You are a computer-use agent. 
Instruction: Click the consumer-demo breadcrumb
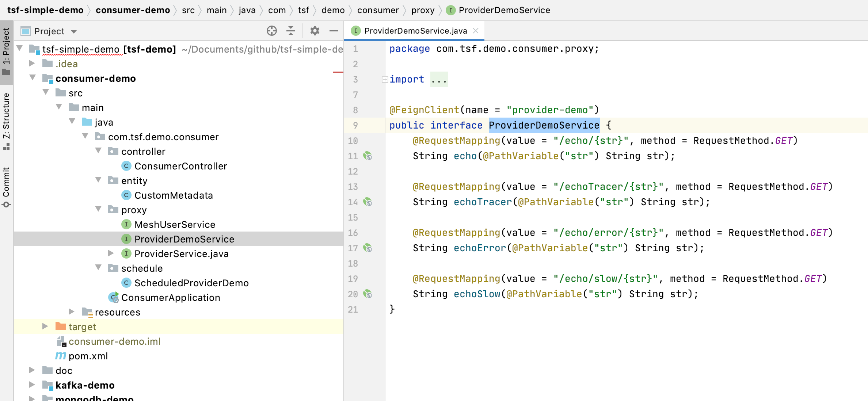coord(133,10)
